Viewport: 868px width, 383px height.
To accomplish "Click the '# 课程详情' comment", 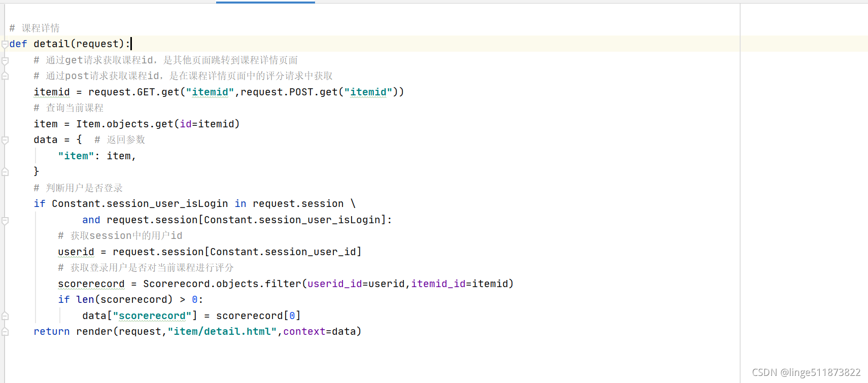I will 34,28.
